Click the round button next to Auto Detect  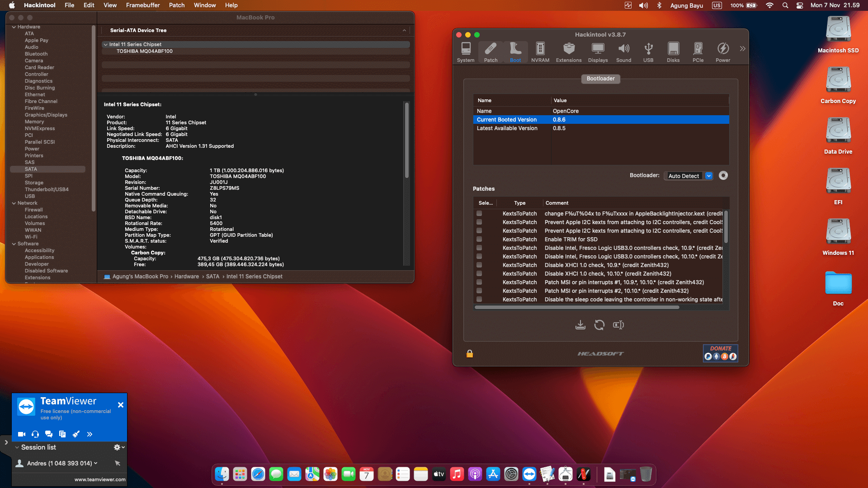(723, 176)
